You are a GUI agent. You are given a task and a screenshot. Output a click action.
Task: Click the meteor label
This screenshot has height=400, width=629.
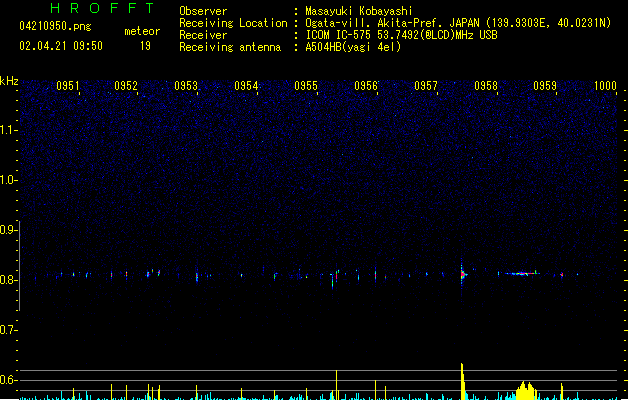(142, 31)
